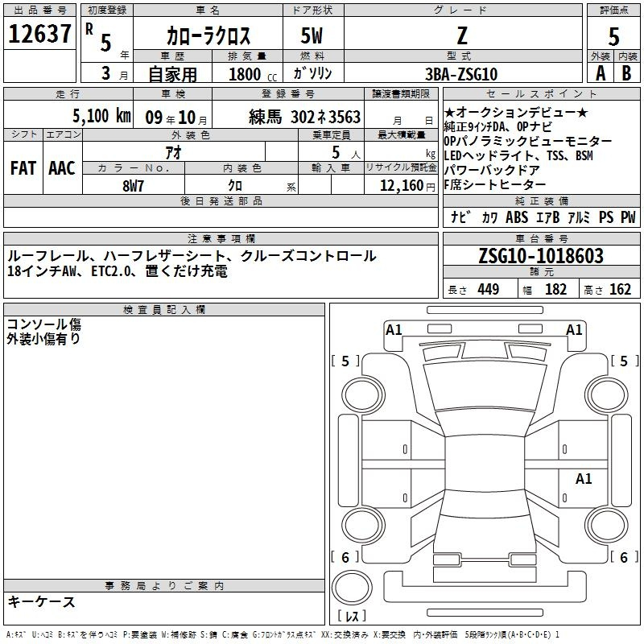644x644 pixels.
Task: Select the color number 8W7
Action: coord(134,185)
